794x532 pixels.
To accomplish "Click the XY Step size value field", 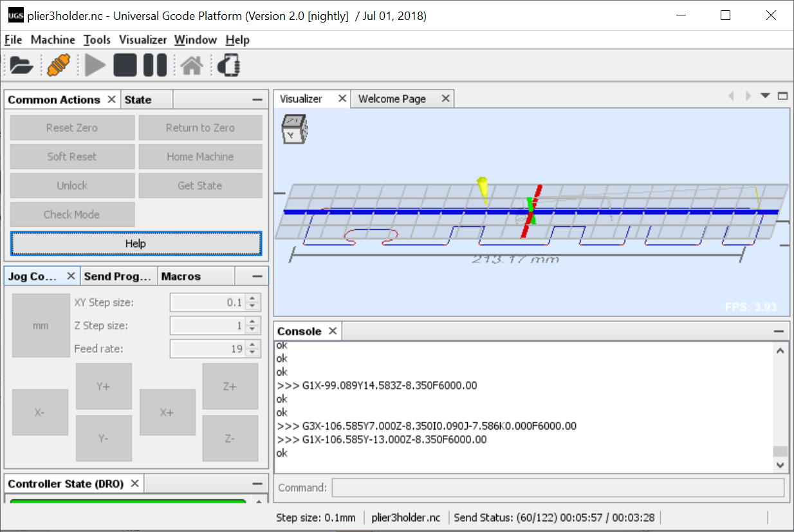I will 208,302.
